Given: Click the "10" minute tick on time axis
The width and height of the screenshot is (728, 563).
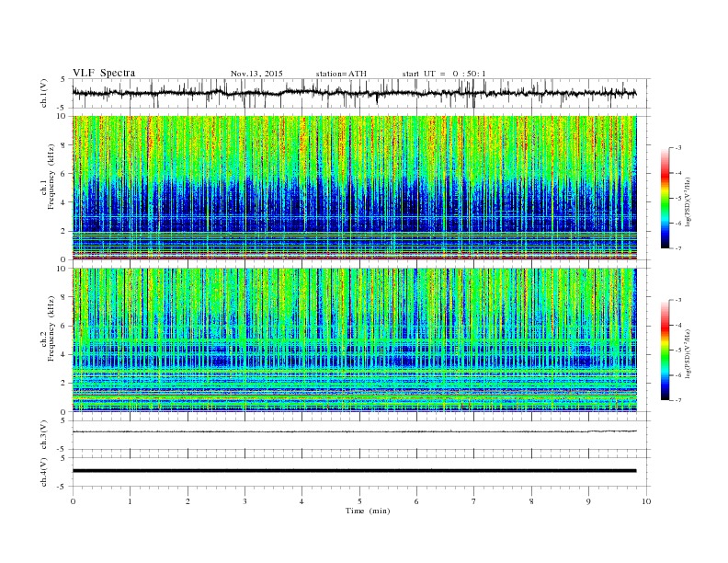Looking at the screenshot, I should tap(646, 501).
